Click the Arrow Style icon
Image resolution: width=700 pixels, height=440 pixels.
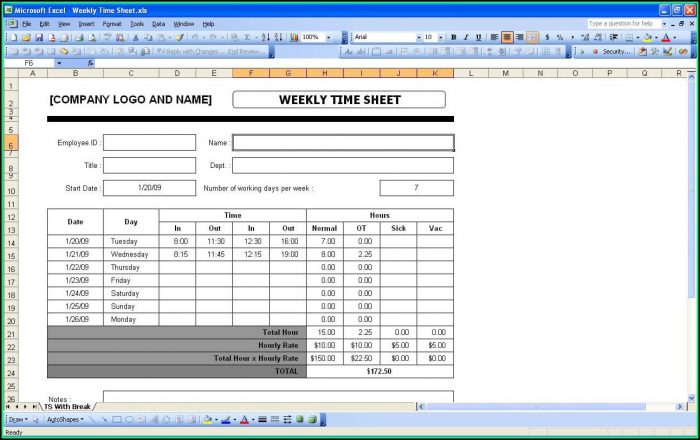click(288, 419)
